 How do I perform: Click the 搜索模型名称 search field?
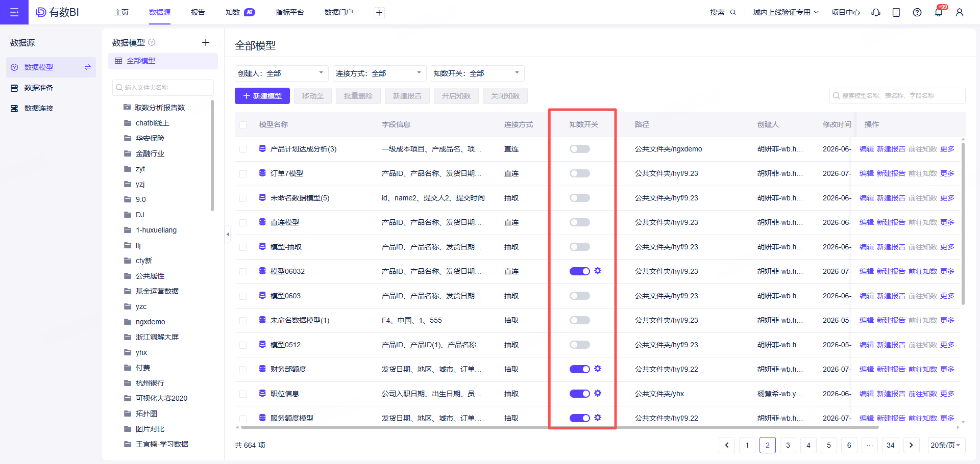897,96
